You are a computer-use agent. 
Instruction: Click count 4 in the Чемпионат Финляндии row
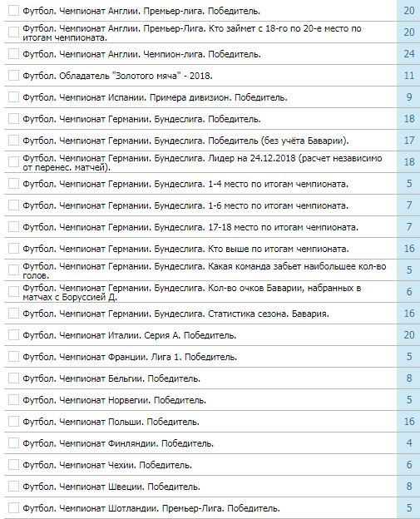click(x=408, y=442)
